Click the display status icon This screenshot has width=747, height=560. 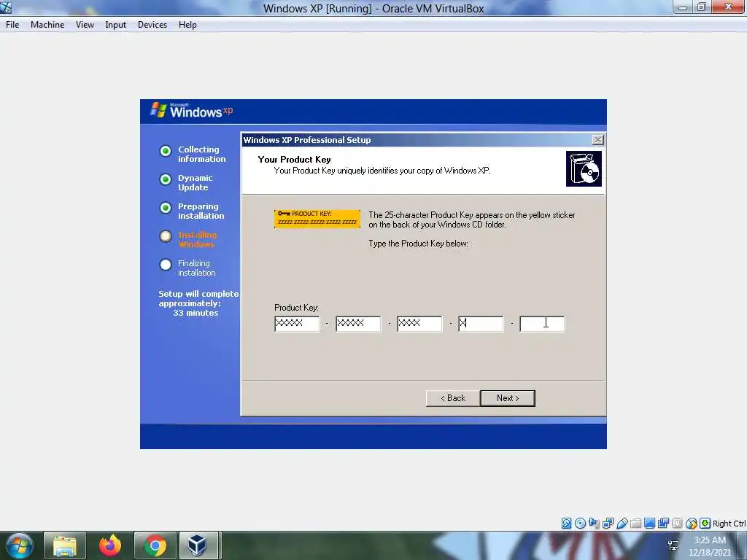pyautogui.click(x=649, y=524)
